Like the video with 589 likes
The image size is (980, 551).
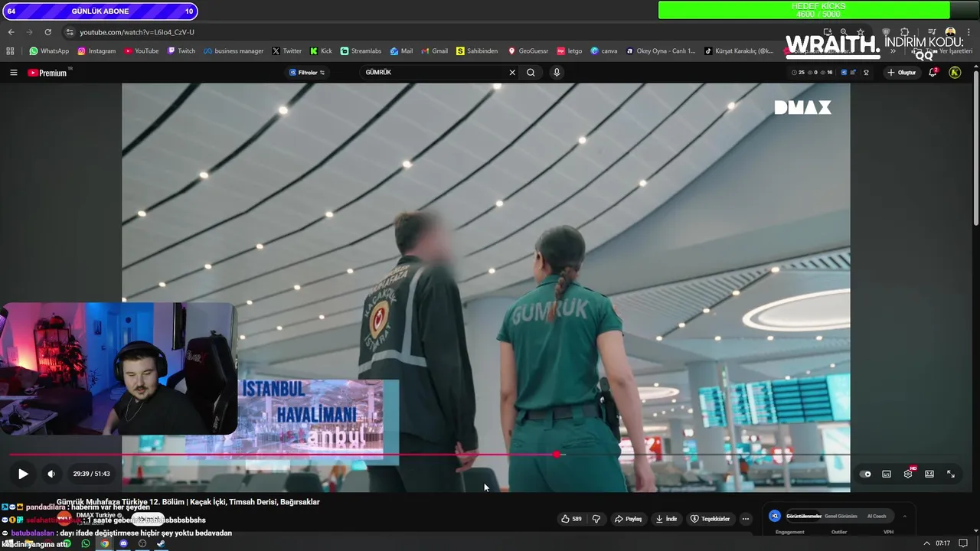[x=572, y=519]
